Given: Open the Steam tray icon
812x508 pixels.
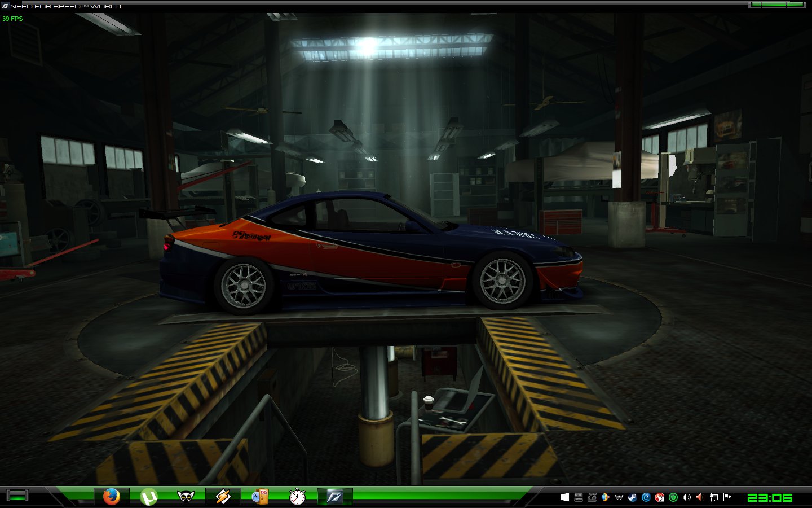Looking at the screenshot, I should (633, 497).
